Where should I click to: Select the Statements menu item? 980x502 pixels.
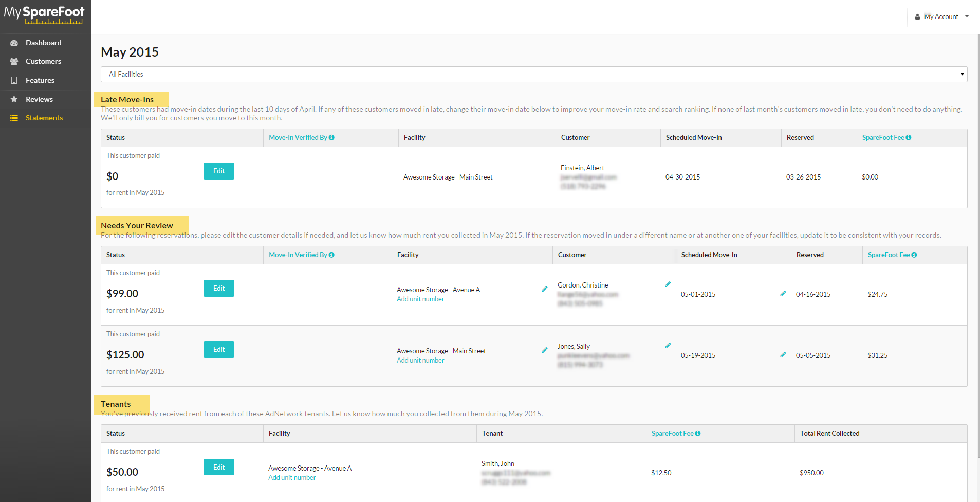click(x=44, y=118)
